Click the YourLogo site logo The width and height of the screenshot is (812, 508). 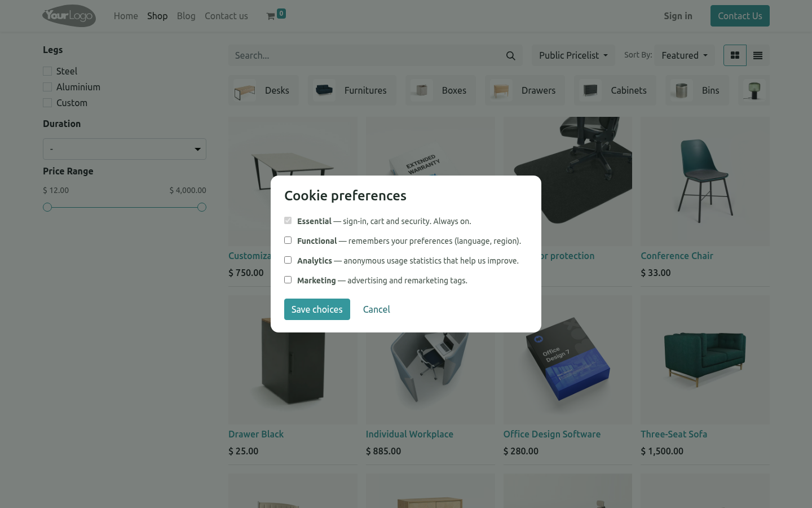(69, 16)
